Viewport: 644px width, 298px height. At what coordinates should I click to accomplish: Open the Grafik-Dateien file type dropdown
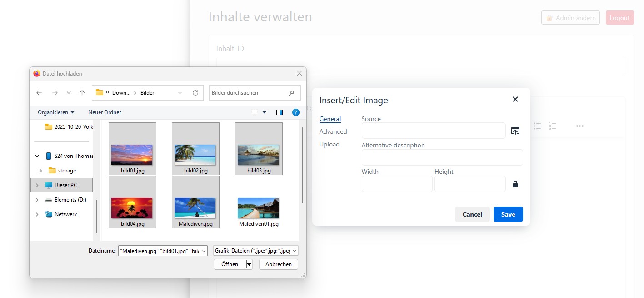[256, 250]
